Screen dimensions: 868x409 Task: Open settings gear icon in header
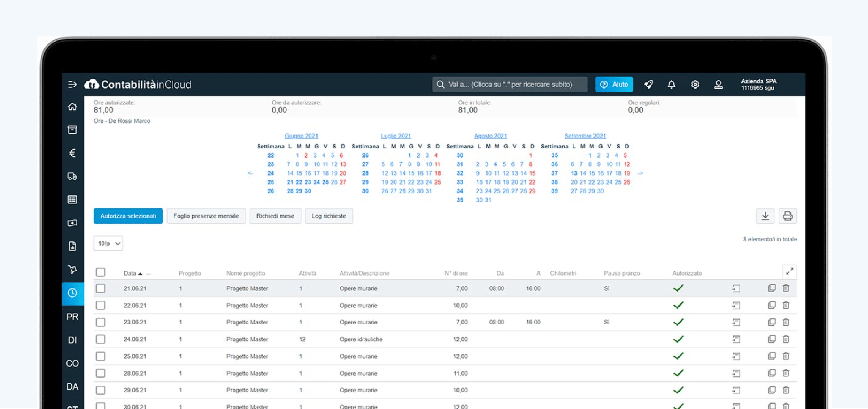(x=695, y=84)
